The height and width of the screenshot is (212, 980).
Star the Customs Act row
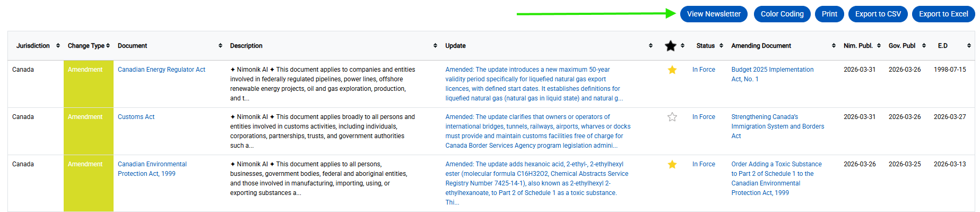(x=672, y=117)
